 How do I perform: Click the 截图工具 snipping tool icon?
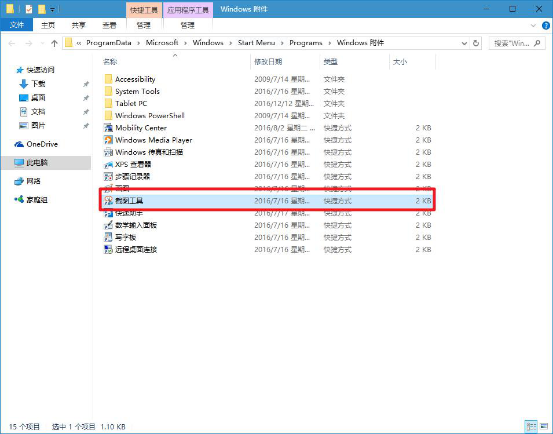click(108, 201)
